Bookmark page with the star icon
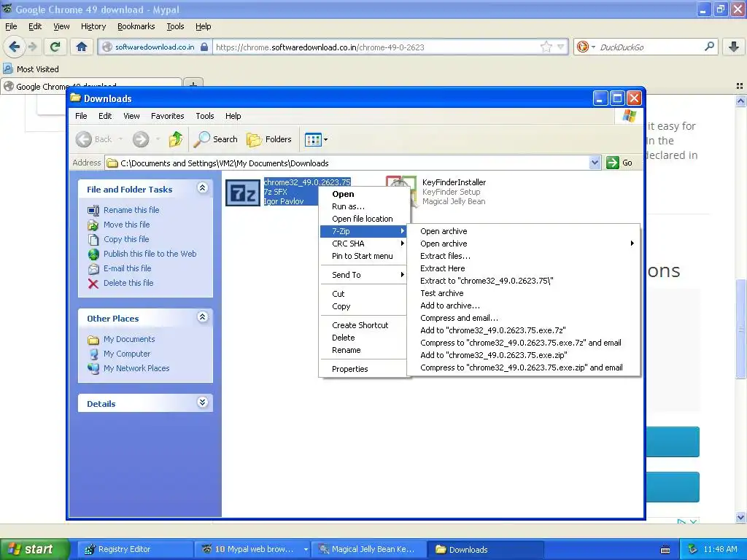Screen dimensions: 747x560 point(546,47)
